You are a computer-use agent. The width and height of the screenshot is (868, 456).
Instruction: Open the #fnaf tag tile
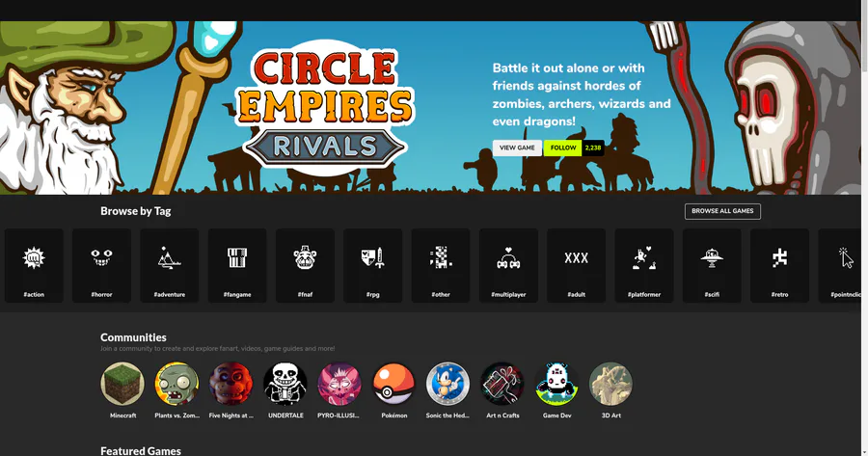[x=305, y=266]
